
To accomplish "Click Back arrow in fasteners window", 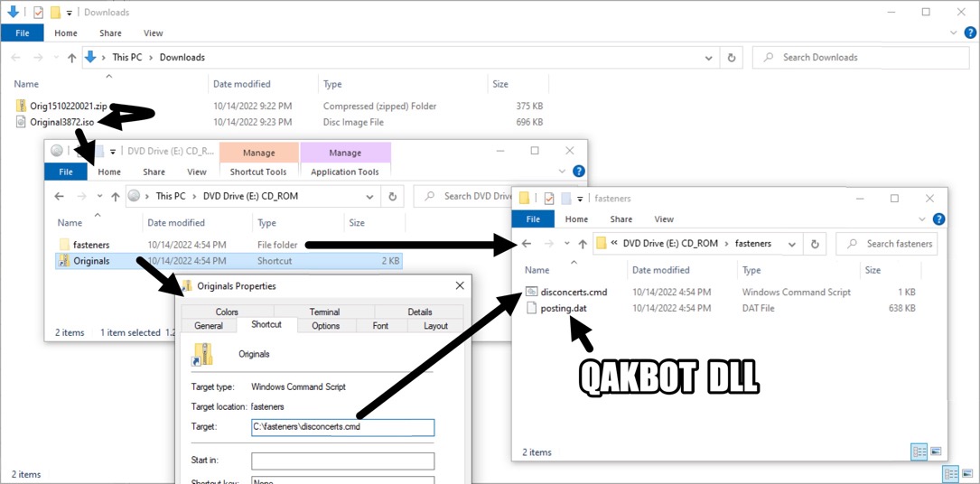I will pyautogui.click(x=527, y=244).
